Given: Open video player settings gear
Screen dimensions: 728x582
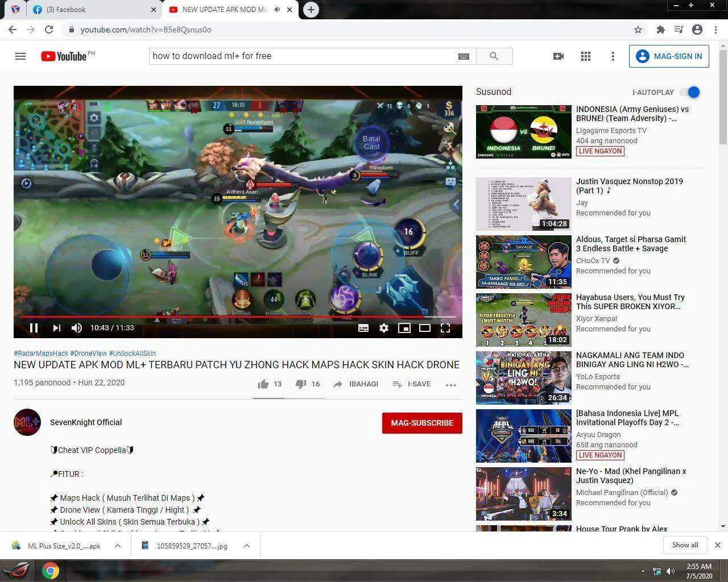Looking at the screenshot, I should (384, 328).
